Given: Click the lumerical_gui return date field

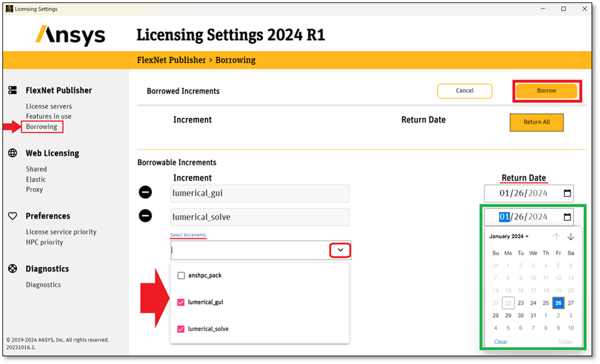Looking at the screenshot, I should (529, 194).
